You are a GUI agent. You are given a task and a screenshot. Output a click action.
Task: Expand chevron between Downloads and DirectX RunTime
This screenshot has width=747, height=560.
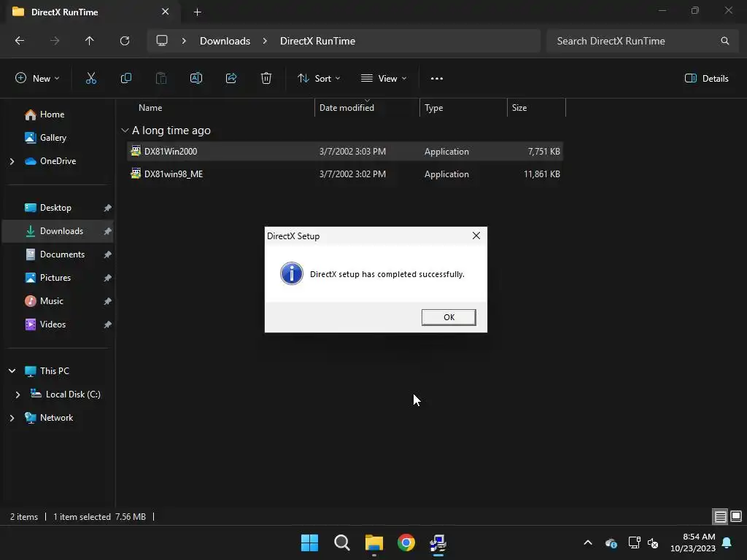[265, 41]
